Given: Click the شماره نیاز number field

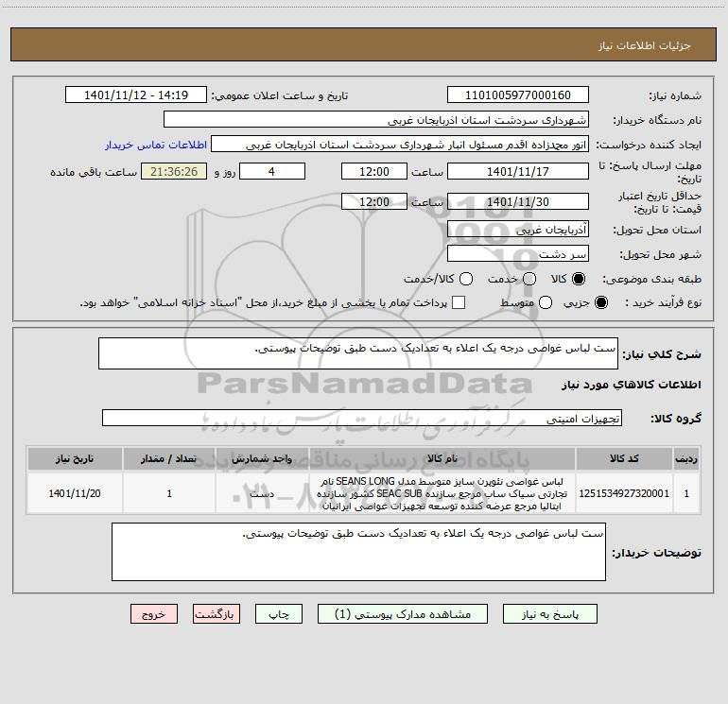Looking at the screenshot, I should click(518, 94).
